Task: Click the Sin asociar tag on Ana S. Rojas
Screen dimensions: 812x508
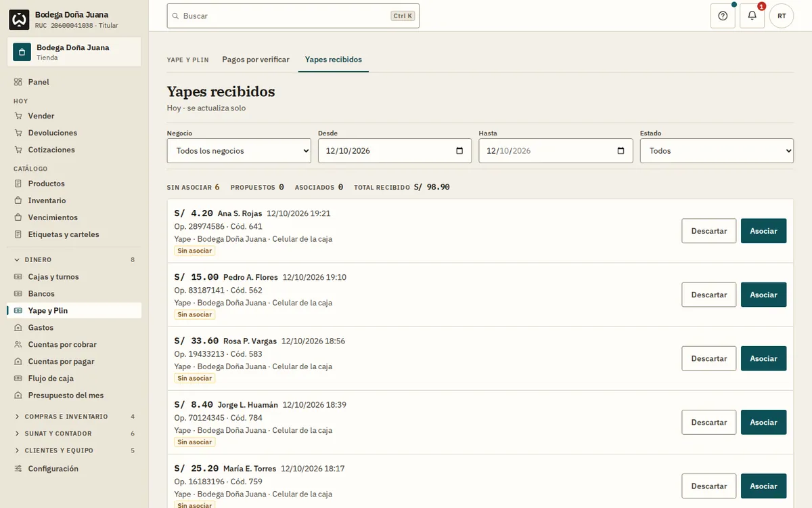Action: tap(195, 251)
